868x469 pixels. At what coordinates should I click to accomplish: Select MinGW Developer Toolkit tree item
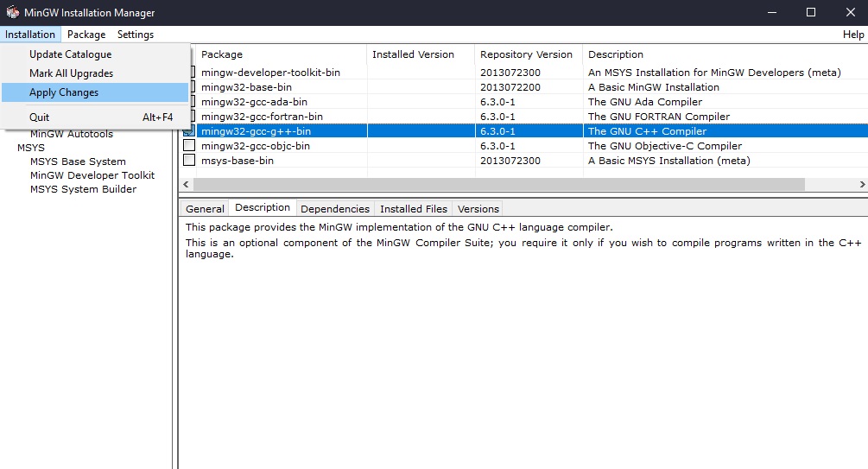[x=92, y=175]
